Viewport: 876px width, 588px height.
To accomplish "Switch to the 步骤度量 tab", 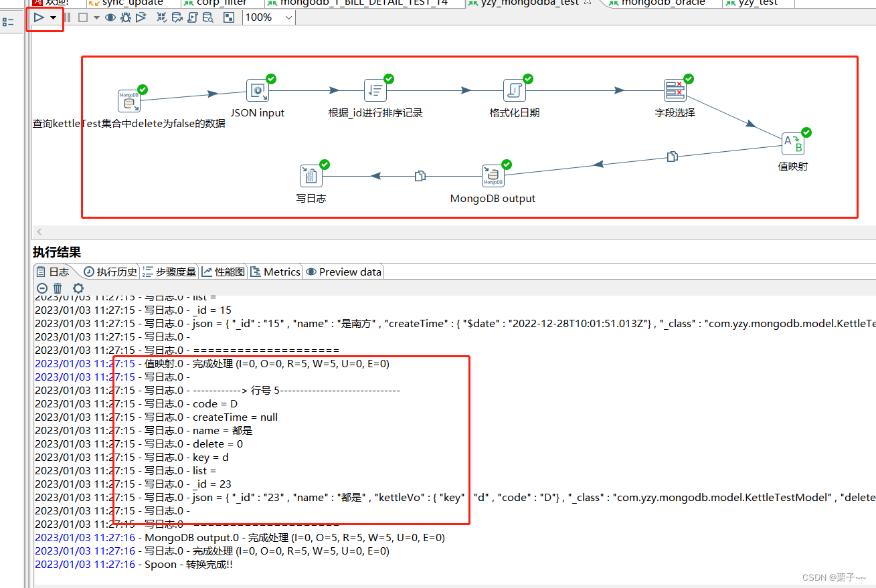I will pos(169,272).
